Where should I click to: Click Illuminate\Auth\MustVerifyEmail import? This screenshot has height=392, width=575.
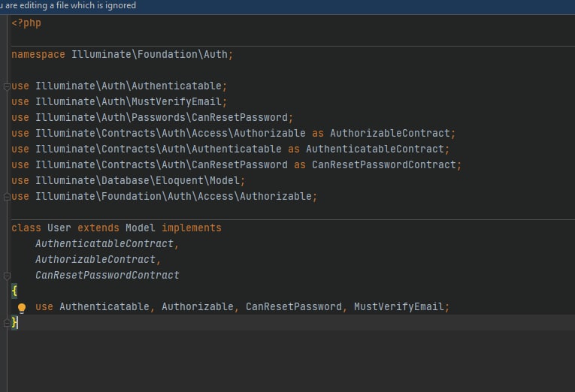point(129,102)
